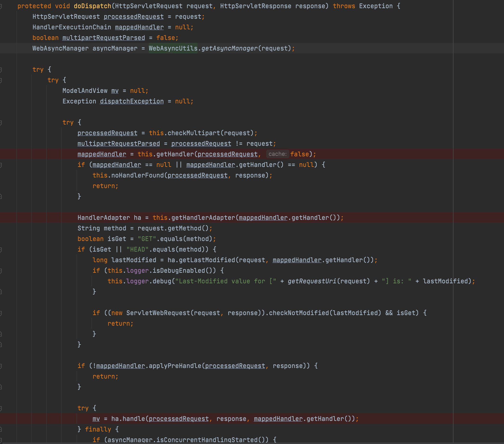
Task: Click fold marker beside third nested try
Action: pyautogui.click(x=1, y=123)
